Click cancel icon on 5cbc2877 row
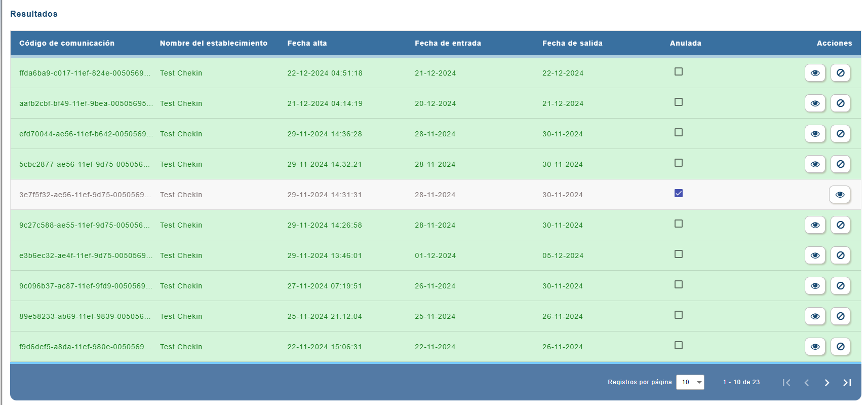The image size is (868, 405). 840,164
